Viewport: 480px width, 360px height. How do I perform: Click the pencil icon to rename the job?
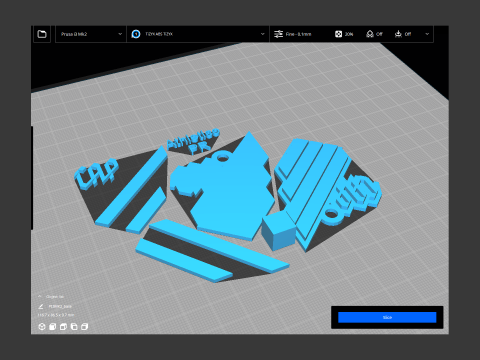(x=41, y=306)
